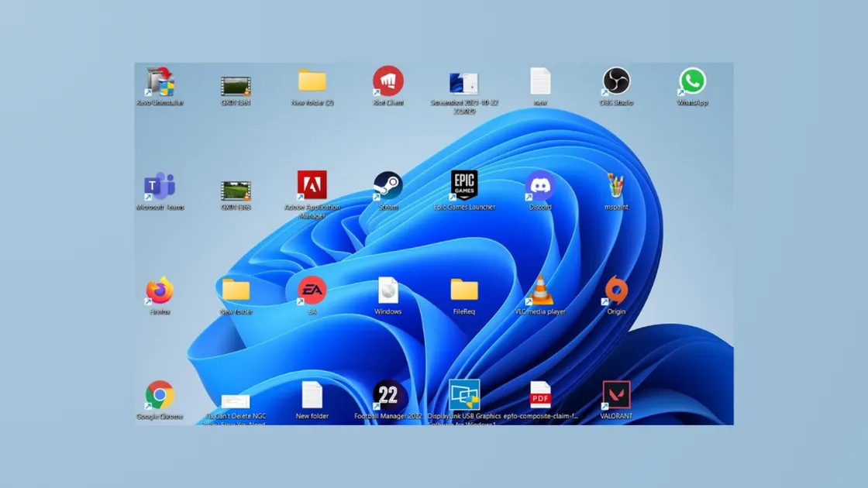868x488 pixels.
Task: Open the Steam client
Action: [387, 186]
